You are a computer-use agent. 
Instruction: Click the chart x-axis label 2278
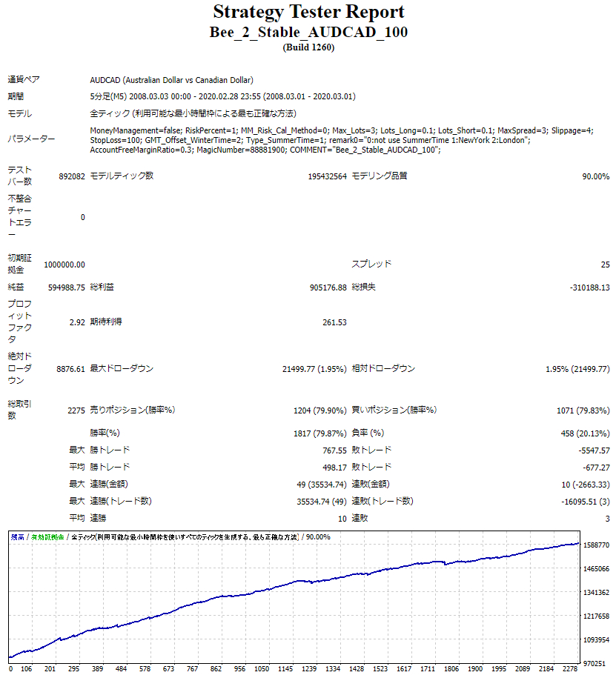coord(570,668)
